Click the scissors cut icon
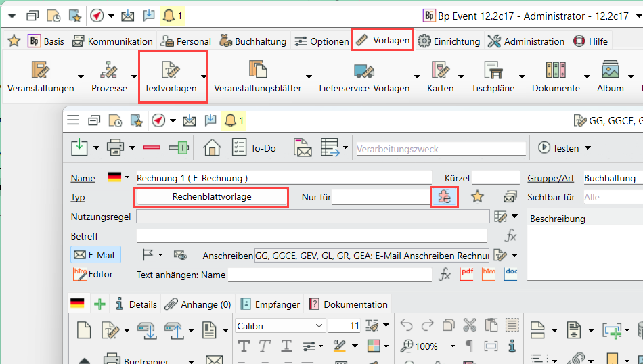The image size is (643, 364). point(468,326)
